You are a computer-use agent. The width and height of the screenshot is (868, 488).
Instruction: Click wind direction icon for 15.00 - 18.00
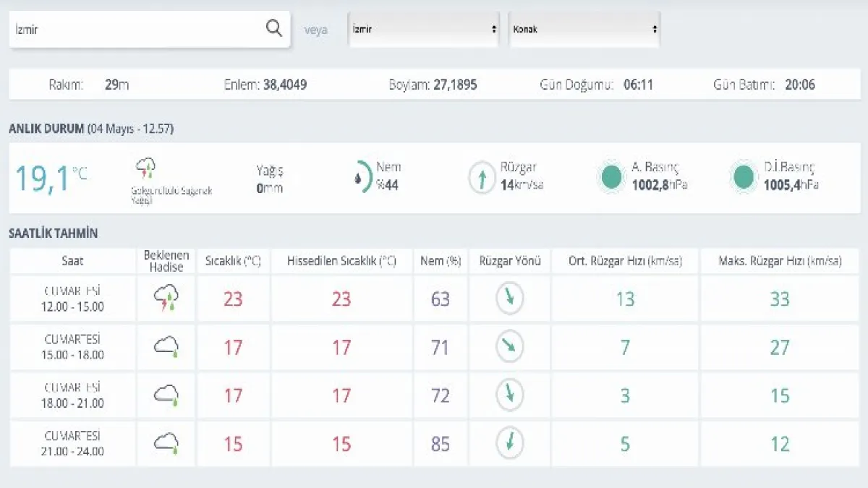pos(510,347)
